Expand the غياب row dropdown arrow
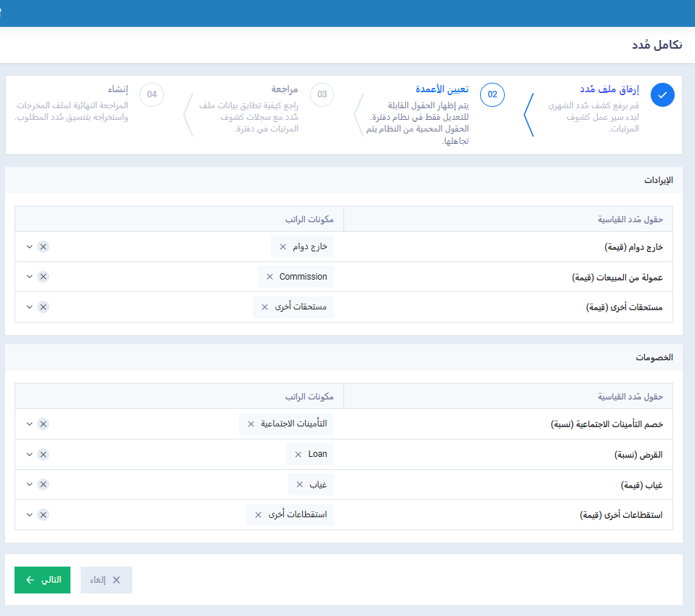 point(29,485)
